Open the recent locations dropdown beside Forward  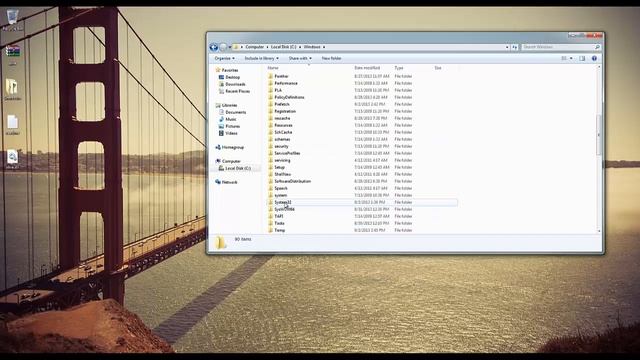pyautogui.click(x=229, y=47)
